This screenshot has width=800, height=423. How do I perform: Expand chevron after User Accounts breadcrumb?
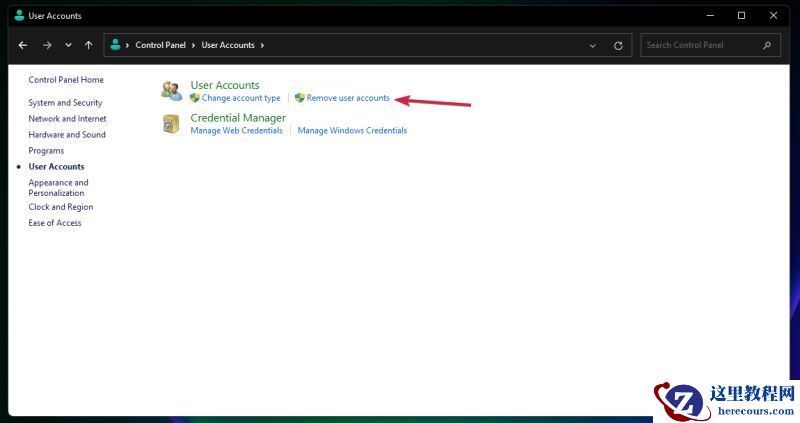(262, 45)
